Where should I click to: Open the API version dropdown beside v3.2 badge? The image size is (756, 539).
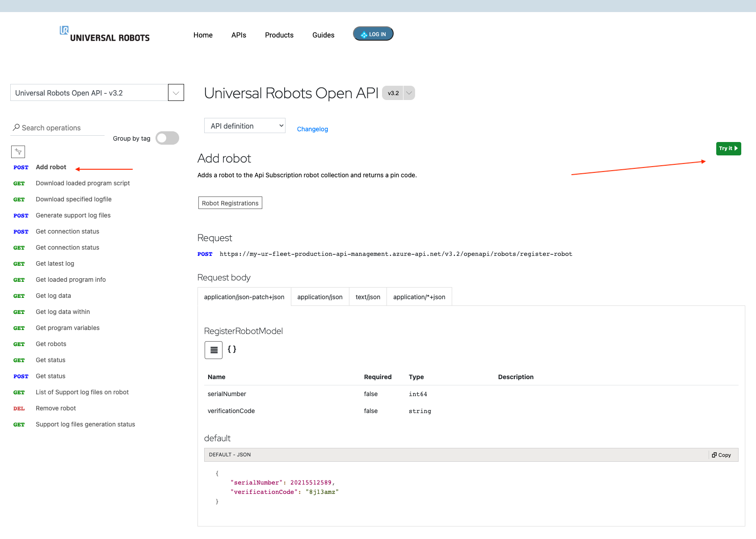[409, 93]
